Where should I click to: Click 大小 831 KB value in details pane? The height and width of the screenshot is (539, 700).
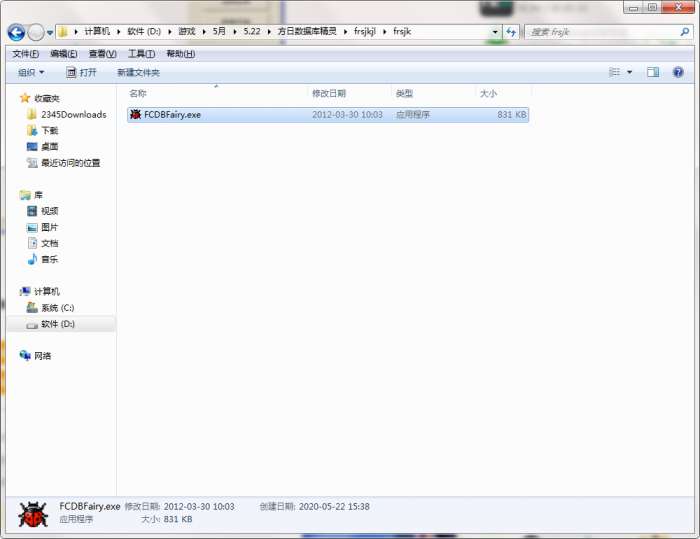coord(178,519)
